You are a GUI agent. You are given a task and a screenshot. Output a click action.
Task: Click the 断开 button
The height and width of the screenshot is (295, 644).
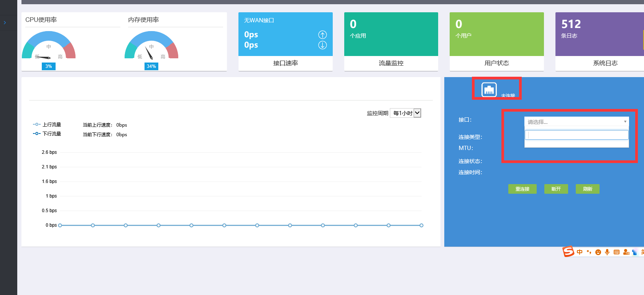(x=556, y=189)
